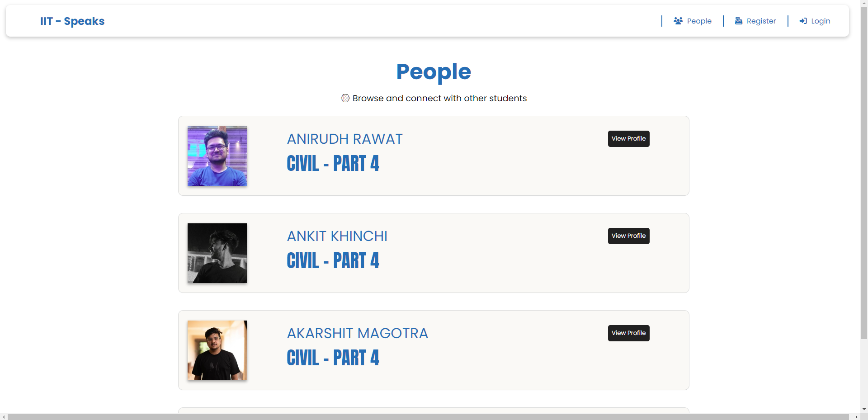The height and width of the screenshot is (420, 868).
Task: Click the Register icon in navbar
Action: tap(739, 21)
